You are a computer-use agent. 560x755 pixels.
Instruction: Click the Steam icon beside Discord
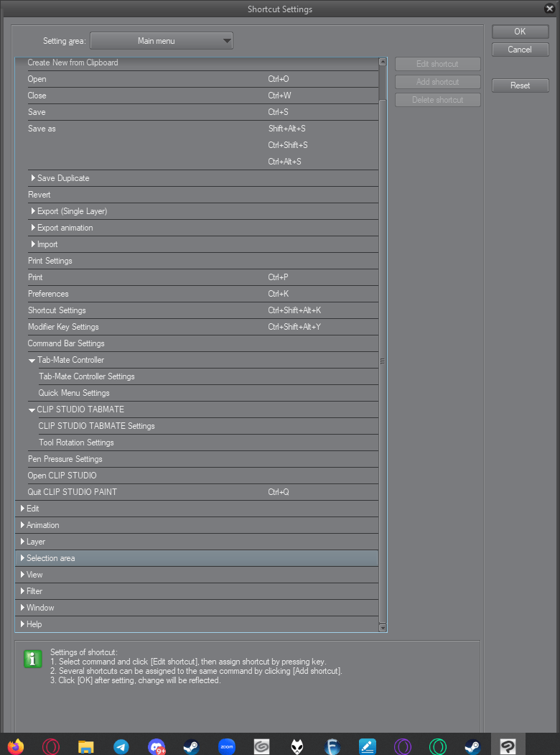pyautogui.click(x=192, y=746)
